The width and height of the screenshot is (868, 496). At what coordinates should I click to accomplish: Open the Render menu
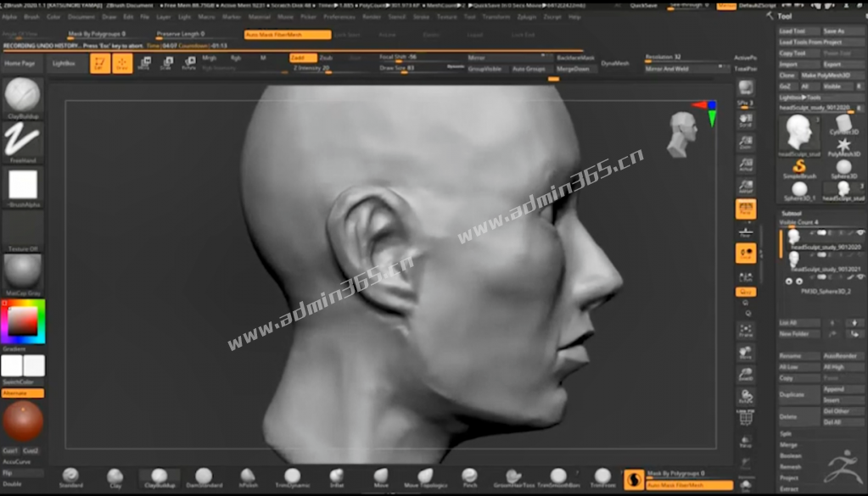372,17
